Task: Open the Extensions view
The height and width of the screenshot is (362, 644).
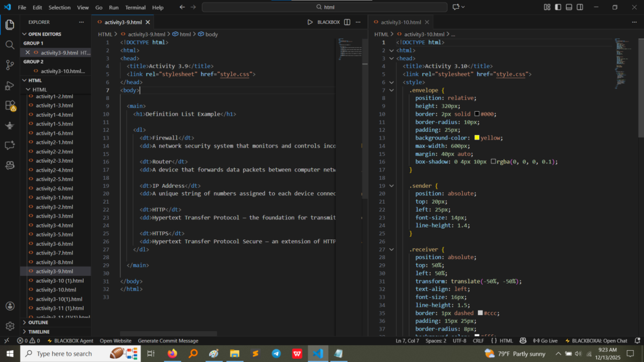Action: click(x=10, y=105)
